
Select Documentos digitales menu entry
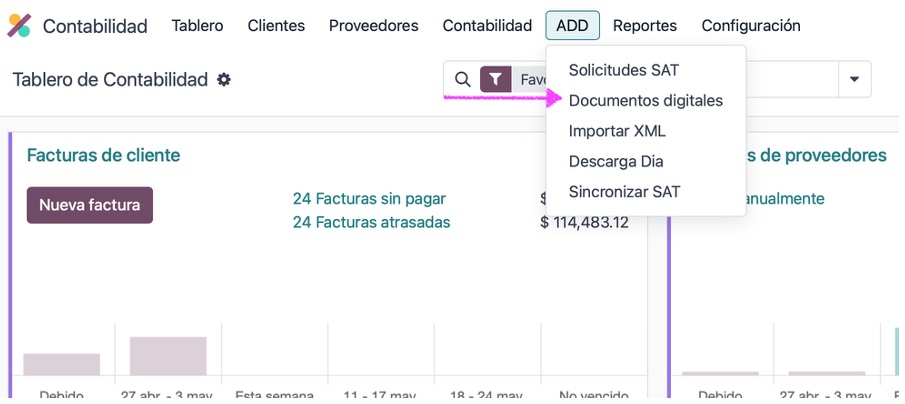pyautogui.click(x=646, y=100)
